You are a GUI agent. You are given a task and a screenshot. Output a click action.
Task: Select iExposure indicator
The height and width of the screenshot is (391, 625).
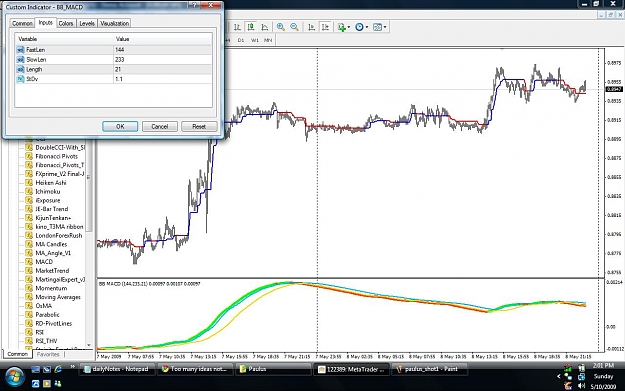pos(47,200)
